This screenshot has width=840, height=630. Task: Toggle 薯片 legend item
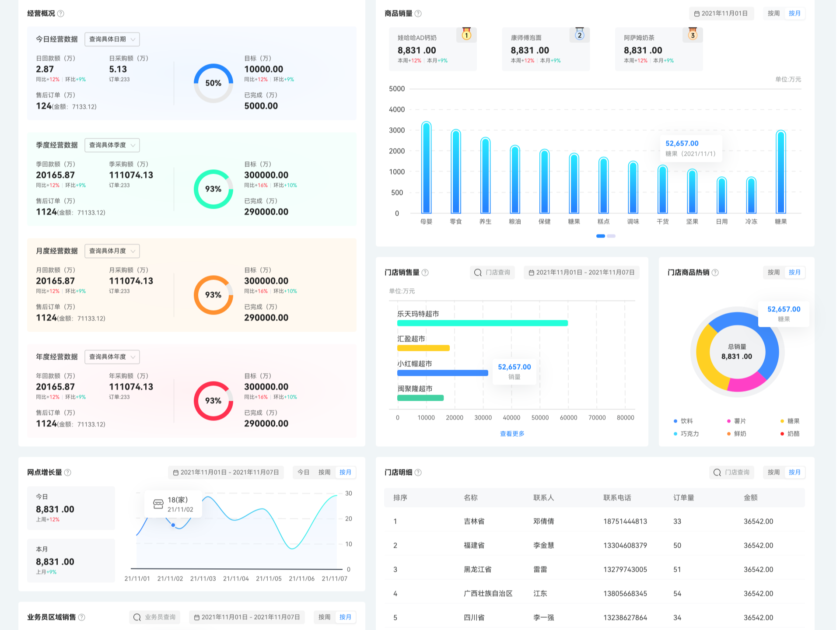tap(736, 421)
